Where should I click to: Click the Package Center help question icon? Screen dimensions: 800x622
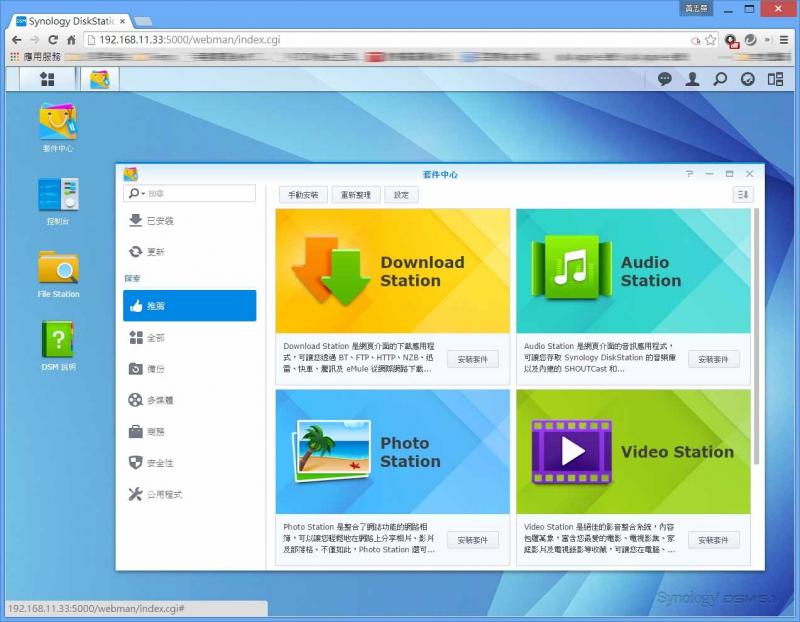(x=689, y=174)
